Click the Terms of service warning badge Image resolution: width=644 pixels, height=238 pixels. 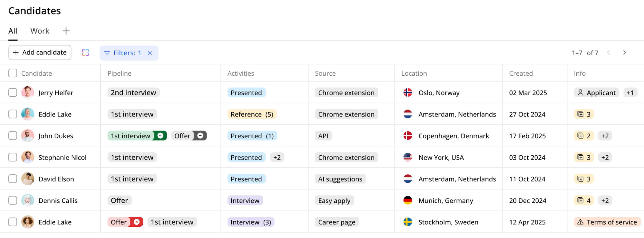607,222
